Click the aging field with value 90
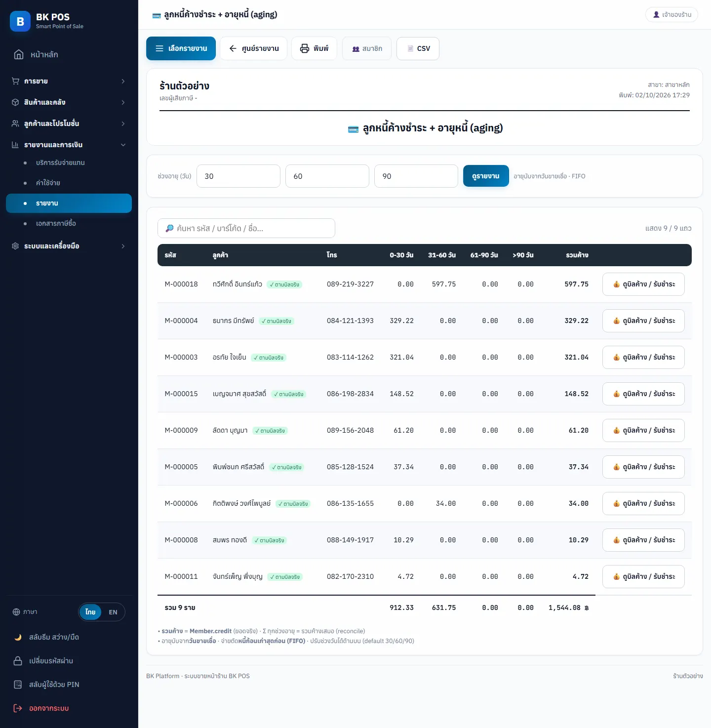The width and height of the screenshot is (711, 728). tap(416, 176)
